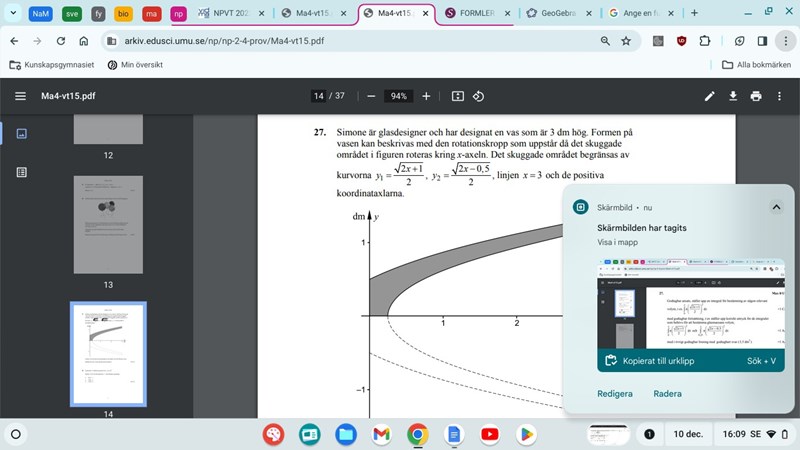
Task: Click the PDF zoom in button
Action: coord(426,96)
